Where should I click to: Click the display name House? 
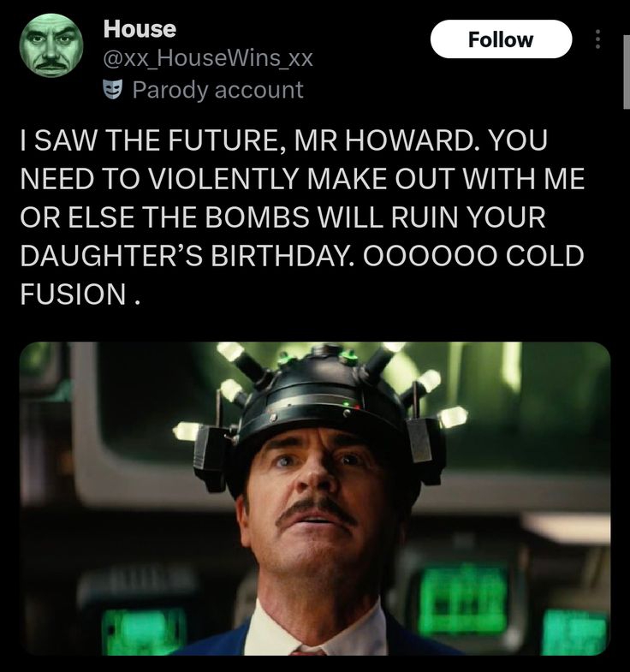[140, 29]
